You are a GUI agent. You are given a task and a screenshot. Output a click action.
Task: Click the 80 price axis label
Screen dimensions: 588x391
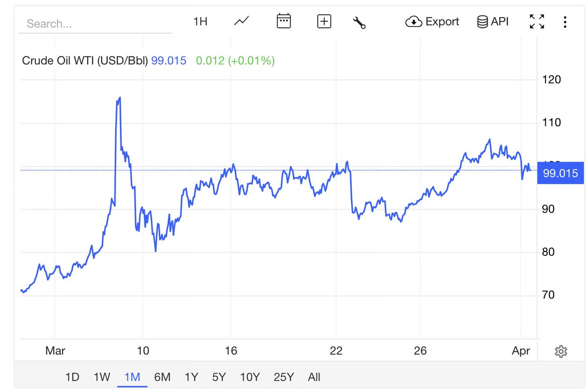(x=548, y=252)
